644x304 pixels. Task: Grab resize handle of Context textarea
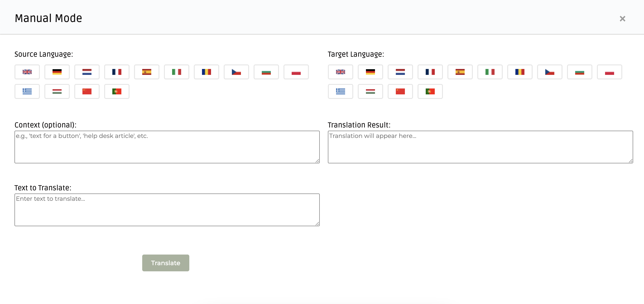[x=317, y=161]
